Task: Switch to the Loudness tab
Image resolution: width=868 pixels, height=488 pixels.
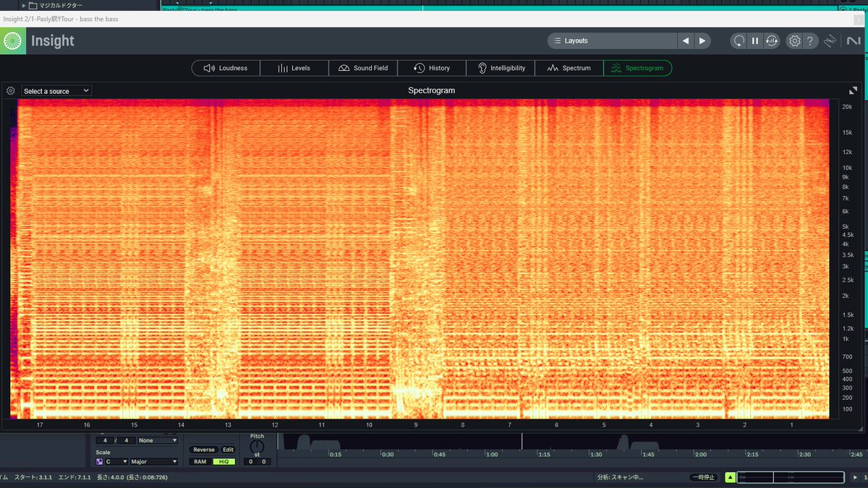Action: tap(226, 68)
